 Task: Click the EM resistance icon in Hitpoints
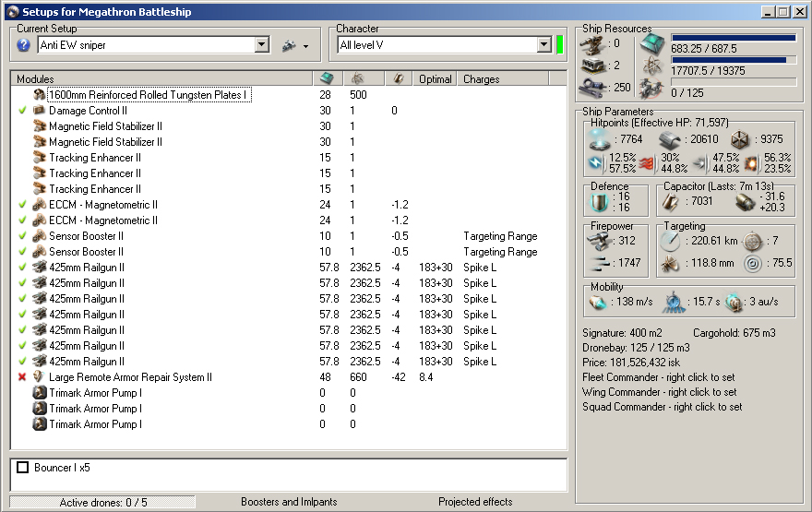(597, 163)
